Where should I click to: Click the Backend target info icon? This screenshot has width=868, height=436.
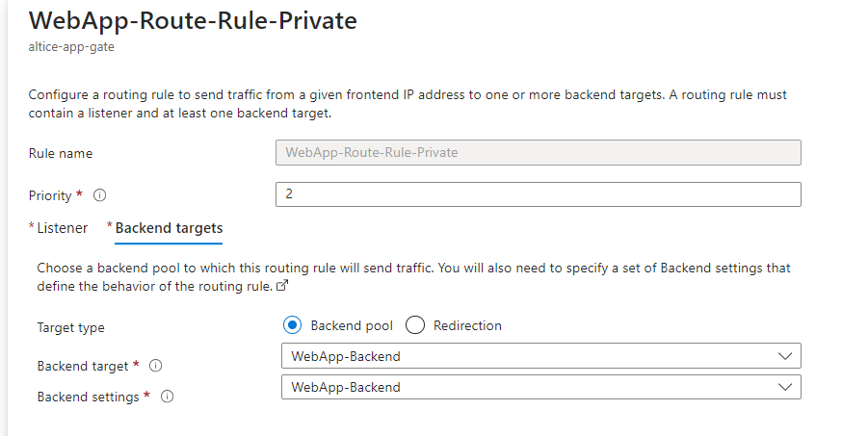coord(156,366)
